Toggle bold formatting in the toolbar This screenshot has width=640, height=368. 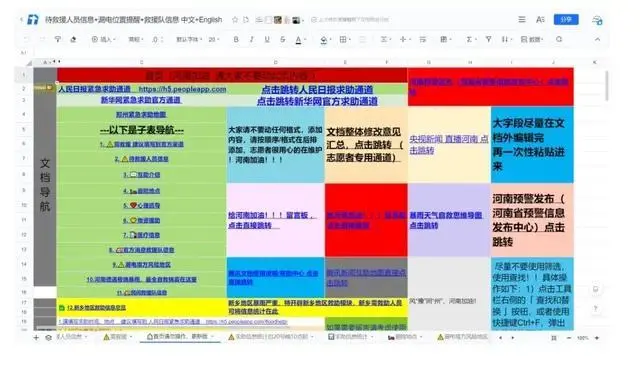point(236,39)
